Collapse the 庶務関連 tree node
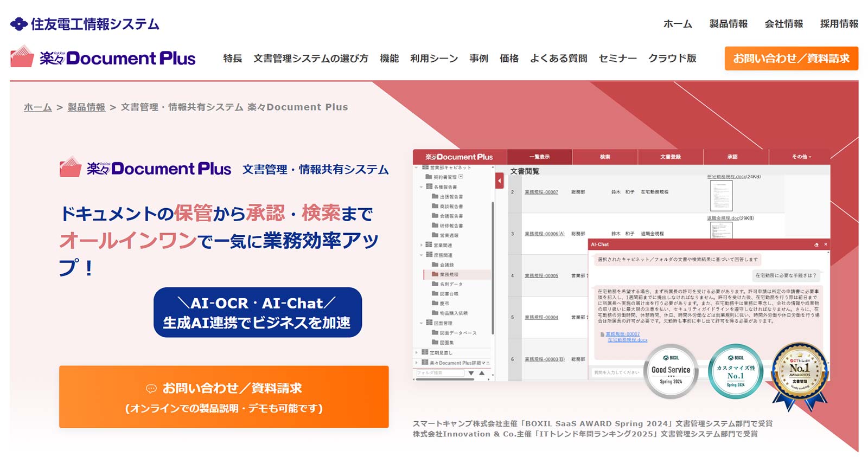 pyautogui.click(x=422, y=255)
